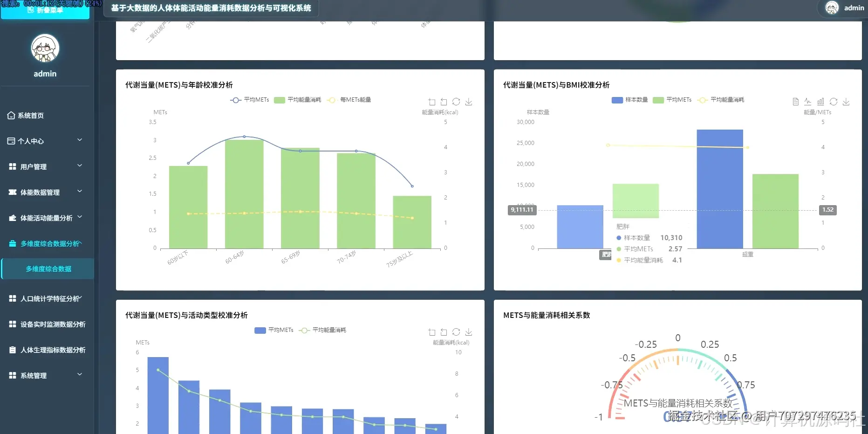The image size is (868, 434).
Task: Toggle 平均能量消耗 legend in BMI calibration chart
Action: point(721,100)
